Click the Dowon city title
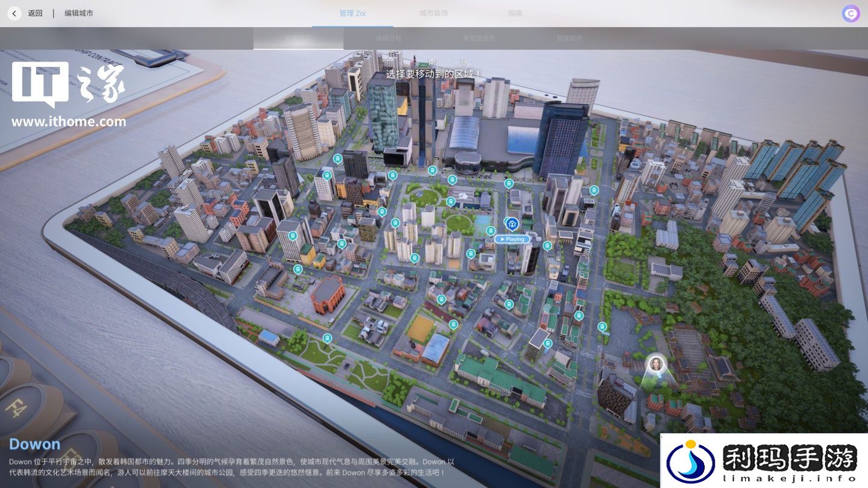The height and width of the screenshot is (488, 868). (34, 444)
